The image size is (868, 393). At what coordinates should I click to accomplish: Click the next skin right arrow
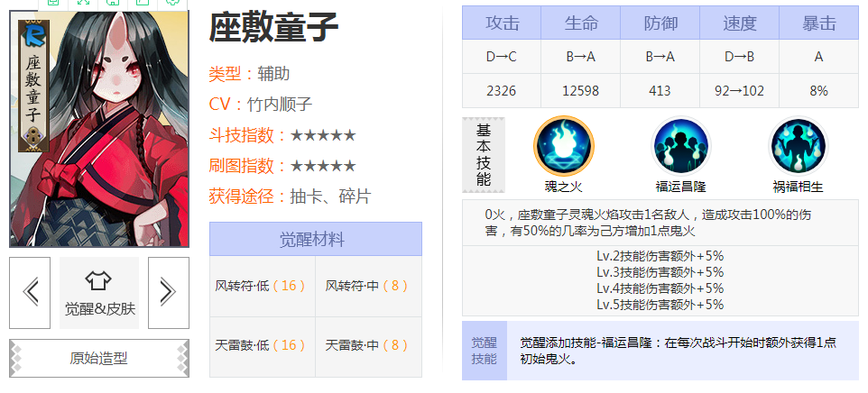[x=169, y=292]
